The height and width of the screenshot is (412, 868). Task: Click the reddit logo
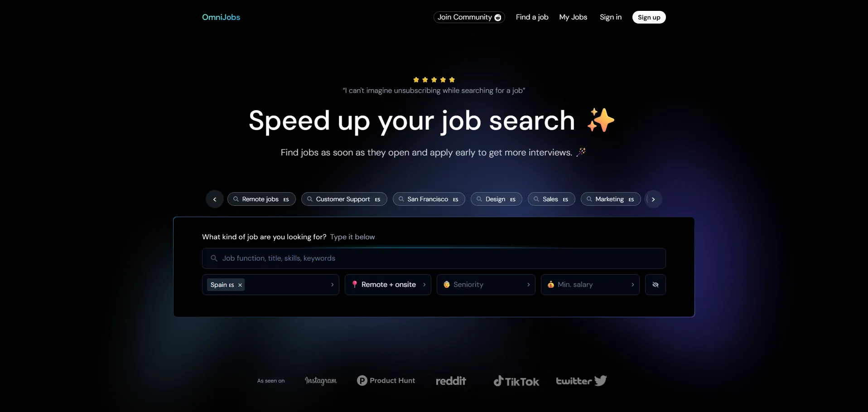coord(451,381)
